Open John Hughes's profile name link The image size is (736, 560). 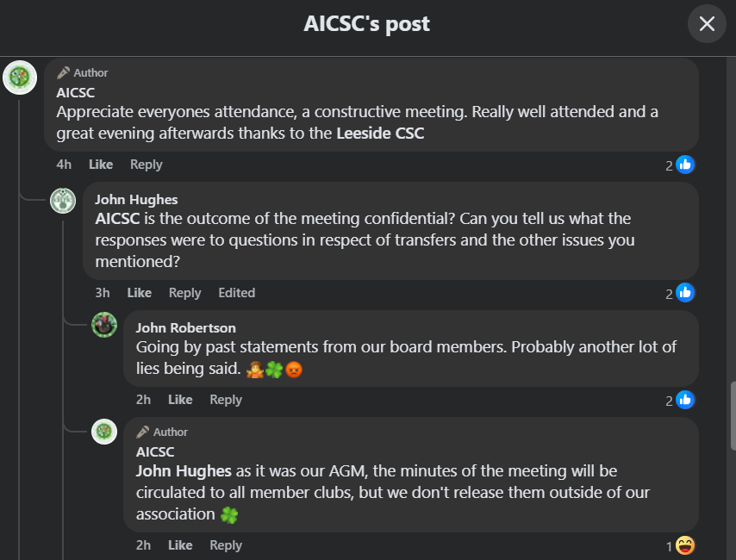tap(136, 200)
